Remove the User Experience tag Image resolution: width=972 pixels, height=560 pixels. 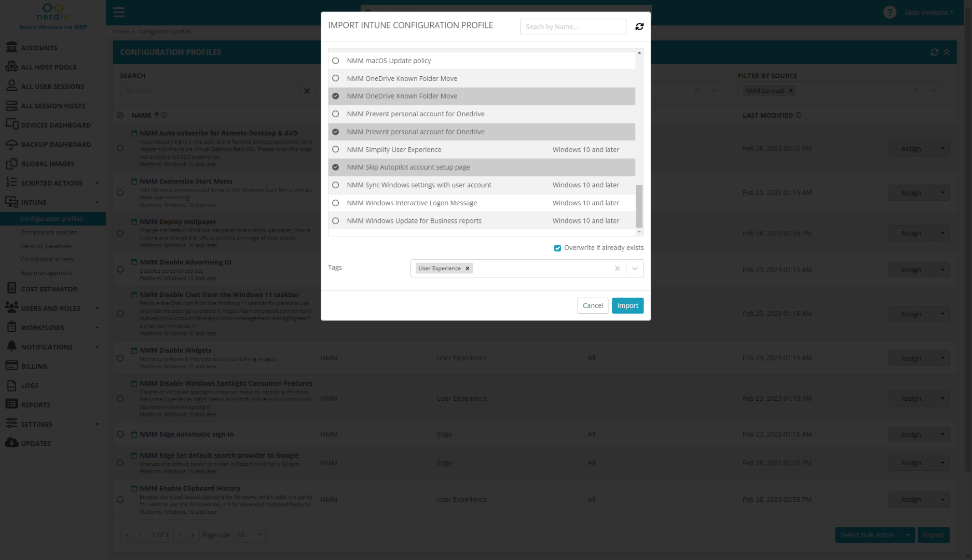click(x=468, y=268)
